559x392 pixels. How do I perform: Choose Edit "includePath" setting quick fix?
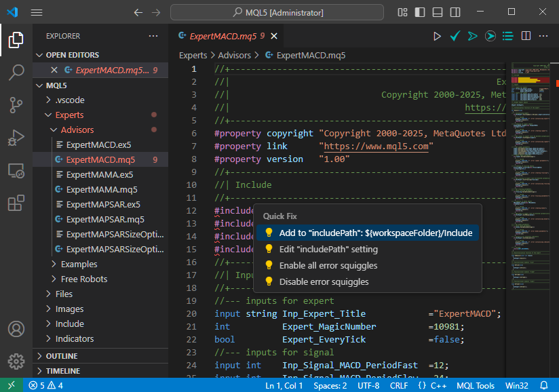(x=367, y=250)
